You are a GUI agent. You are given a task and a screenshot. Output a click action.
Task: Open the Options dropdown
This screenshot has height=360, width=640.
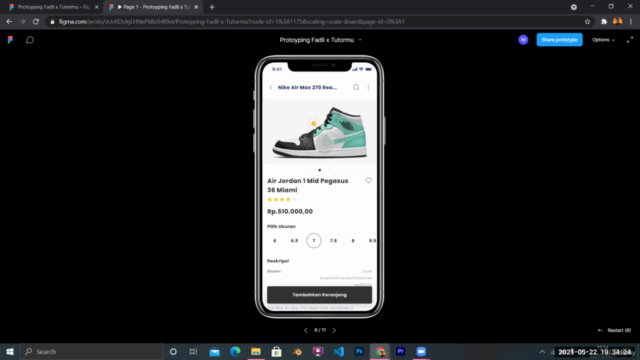click(x=603, y=40)
